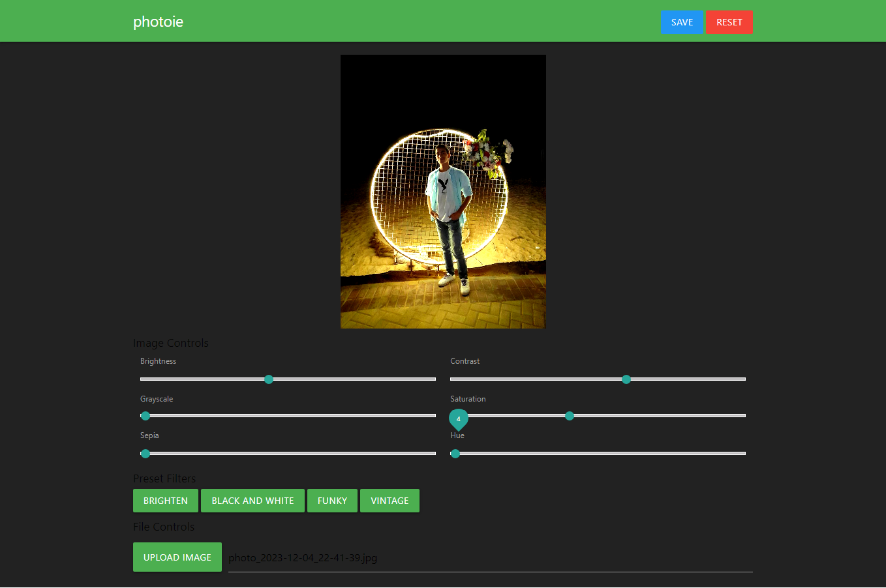
Task: Click the photo preview of the man
Action: click(442, 191)
